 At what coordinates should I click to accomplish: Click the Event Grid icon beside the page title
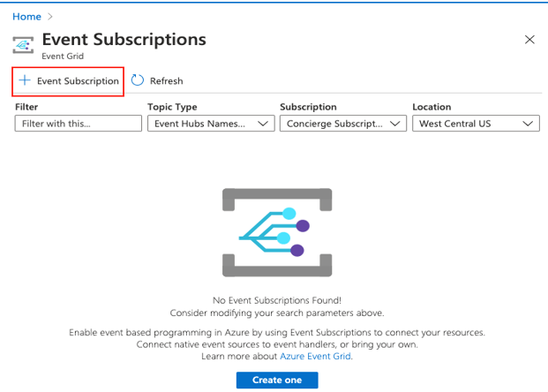(x=23, y=45)
